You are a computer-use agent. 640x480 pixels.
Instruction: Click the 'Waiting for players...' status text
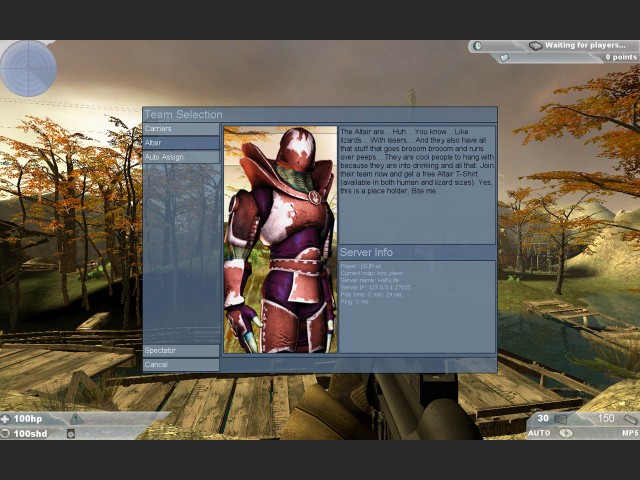[585, 45]
